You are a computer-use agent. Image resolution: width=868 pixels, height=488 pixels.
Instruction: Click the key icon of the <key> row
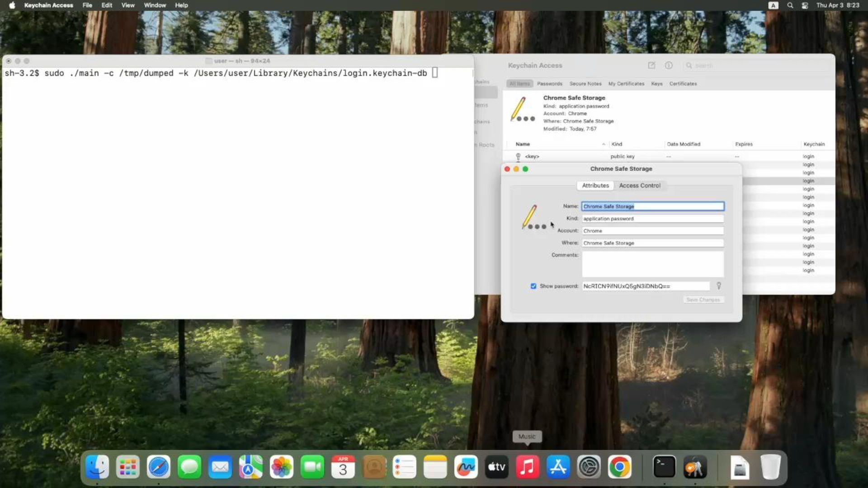coord(518,156)
